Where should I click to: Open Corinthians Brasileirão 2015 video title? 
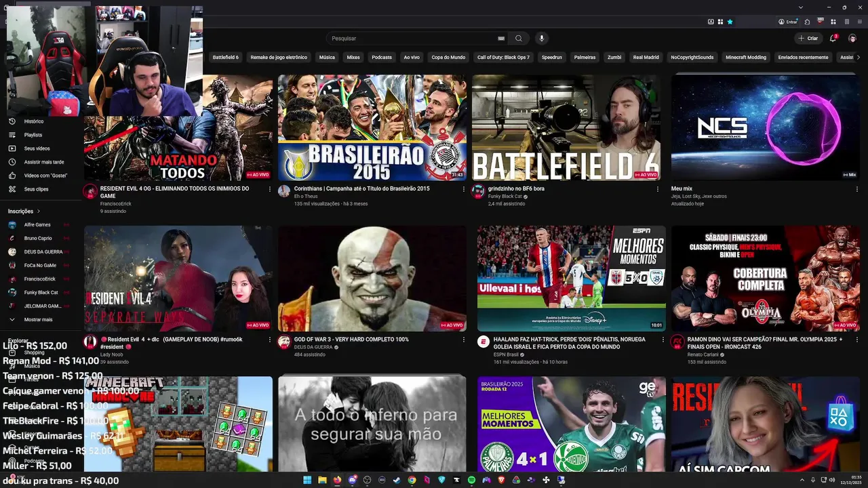pyautogui.click(x=362, y=188)
